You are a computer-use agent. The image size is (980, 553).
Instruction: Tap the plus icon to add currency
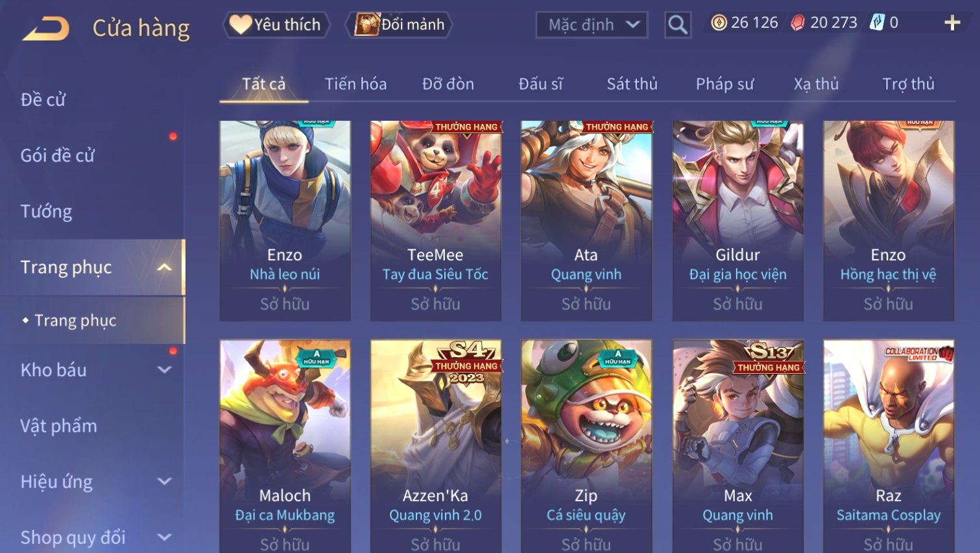point(952,23)
